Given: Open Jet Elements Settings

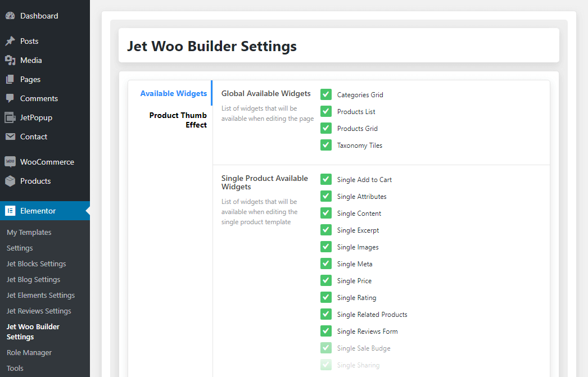Looking at the screenshot, I should [40, 296].
